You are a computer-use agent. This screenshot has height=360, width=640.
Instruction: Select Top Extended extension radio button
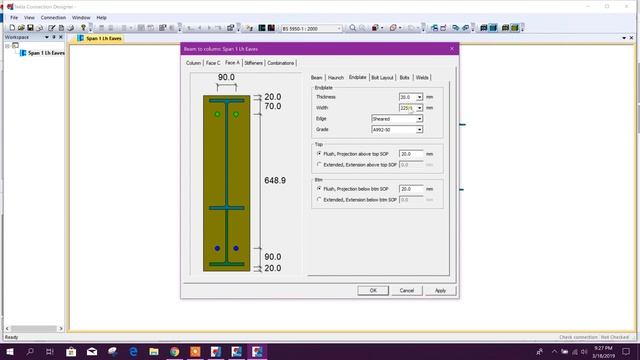tap(319, 164)
